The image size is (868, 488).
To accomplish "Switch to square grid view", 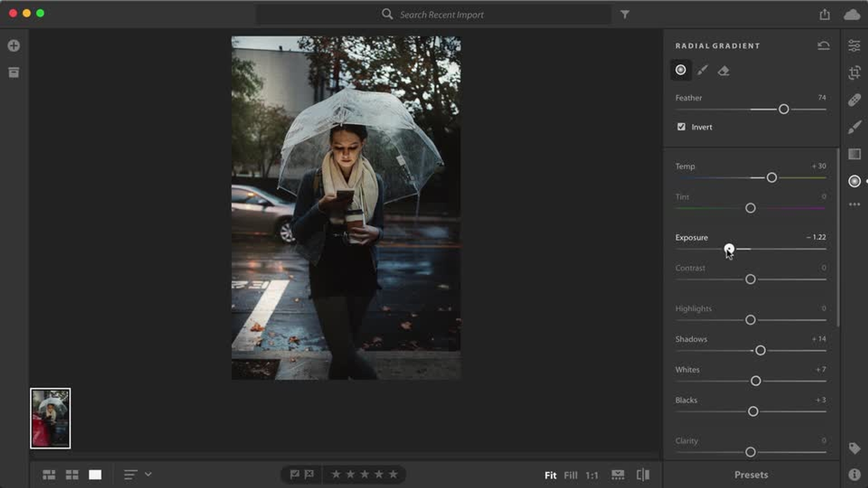I will click(x=72, y=475).
